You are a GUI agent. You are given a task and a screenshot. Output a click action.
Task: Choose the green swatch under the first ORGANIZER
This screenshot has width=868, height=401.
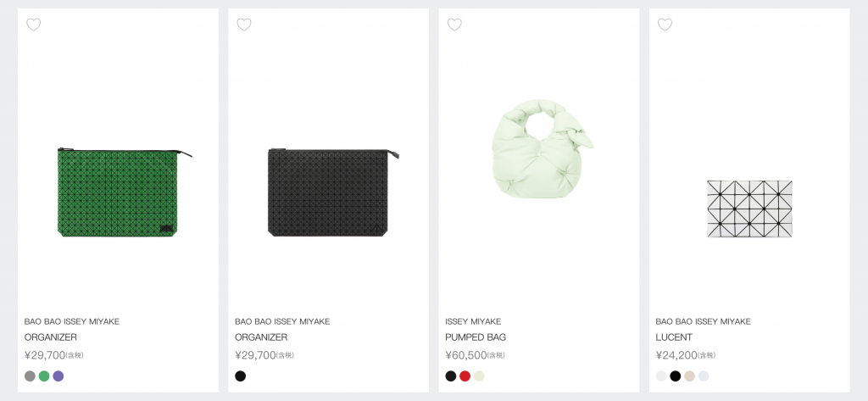tap(44, 376)
